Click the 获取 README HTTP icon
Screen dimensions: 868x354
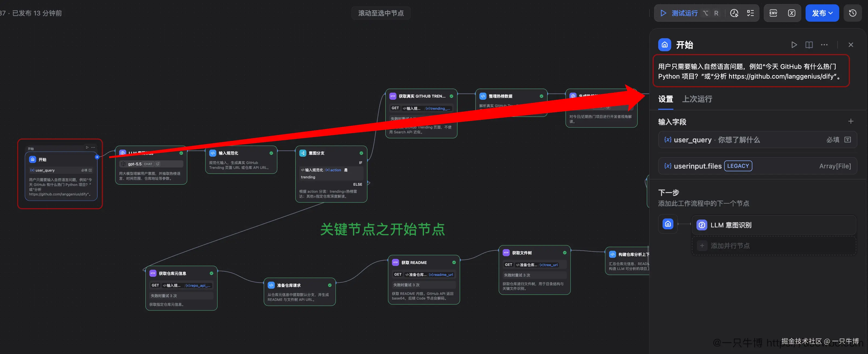pyautogui.click(x=395, y=262)
